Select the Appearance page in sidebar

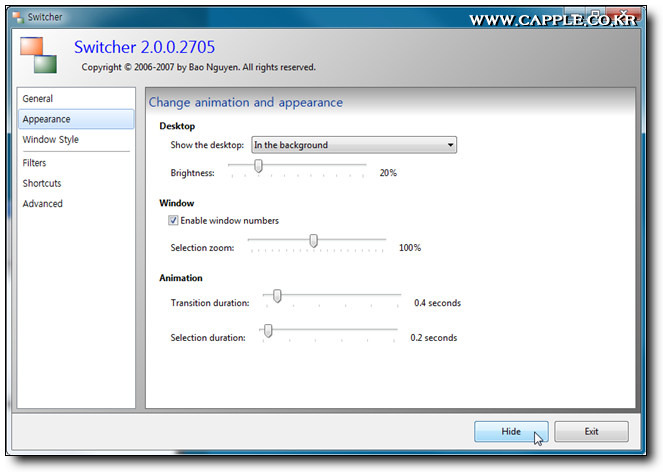click(x=76, y=119)
